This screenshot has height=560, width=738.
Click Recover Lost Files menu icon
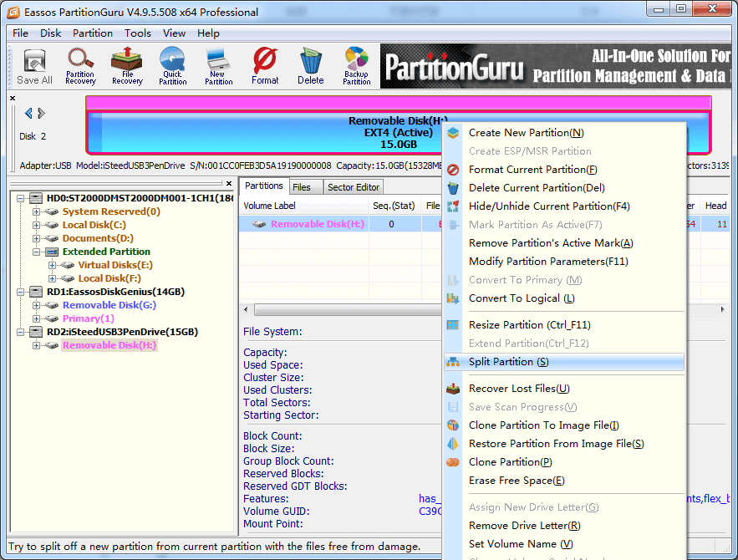click(453, 388)
